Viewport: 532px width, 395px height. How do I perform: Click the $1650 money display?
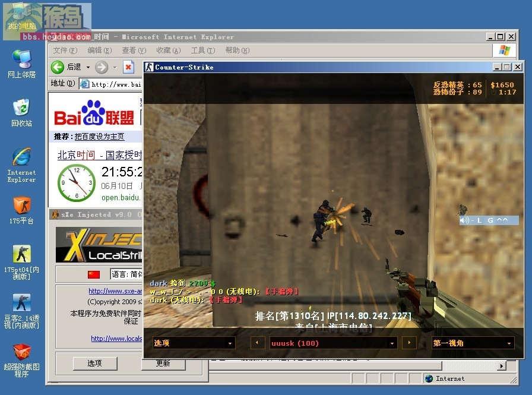[x=502, y=85]
